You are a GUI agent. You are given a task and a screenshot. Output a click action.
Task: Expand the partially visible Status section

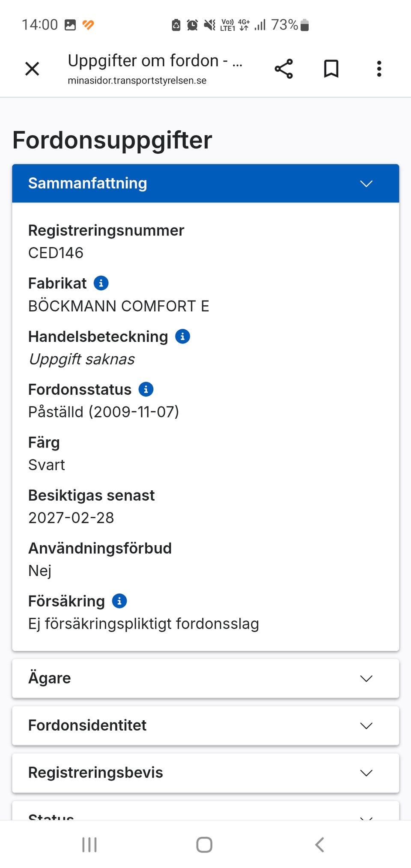coord(205,814)
